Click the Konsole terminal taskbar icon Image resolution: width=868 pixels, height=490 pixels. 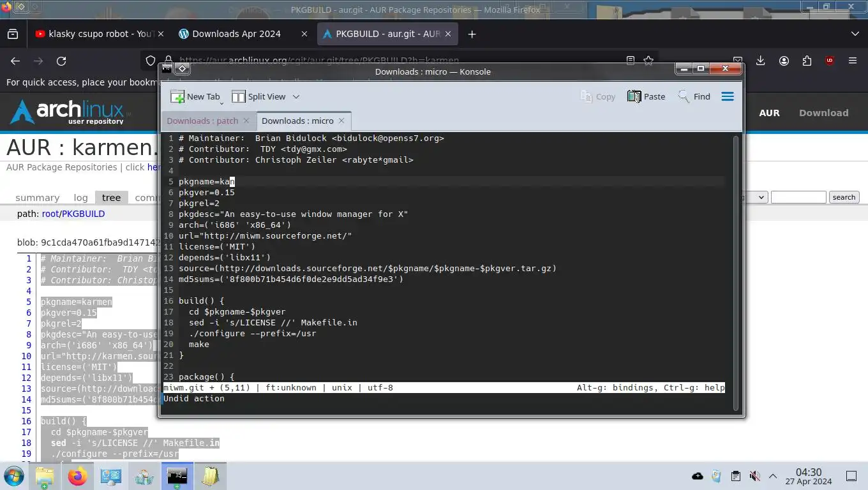coord(177,476)
